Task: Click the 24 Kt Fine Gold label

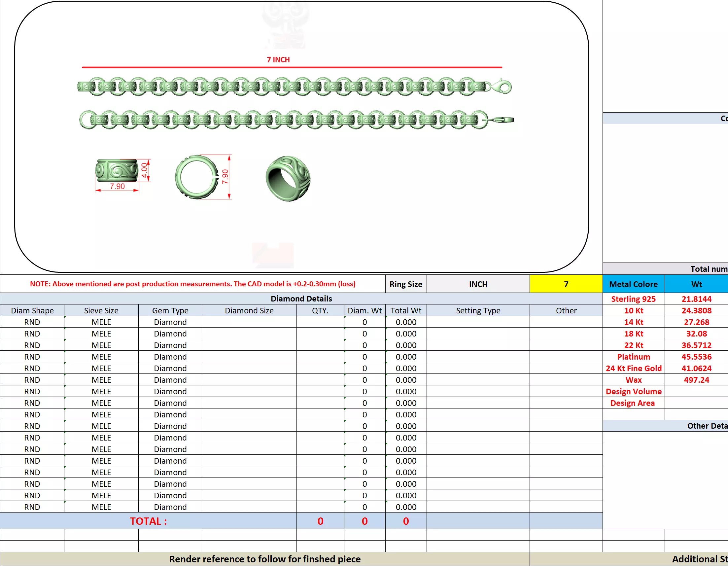Action: click(x=633, y=368)
